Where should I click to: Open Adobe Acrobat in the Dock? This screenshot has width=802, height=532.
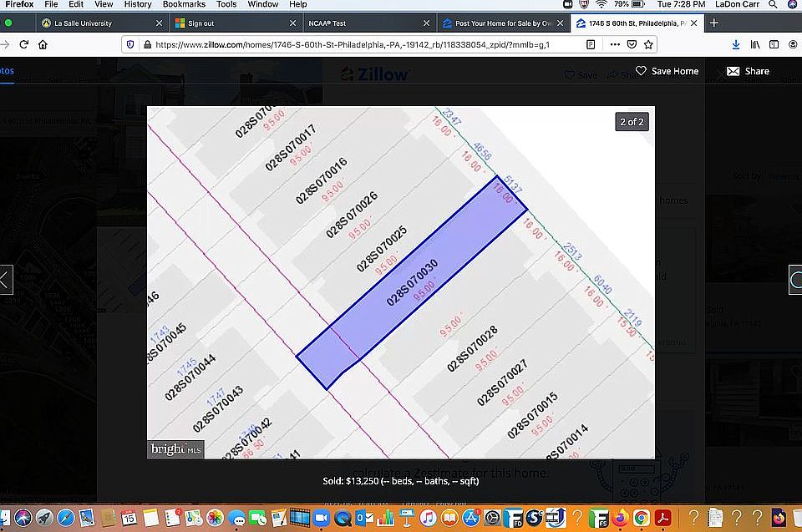tap(662, 518)
